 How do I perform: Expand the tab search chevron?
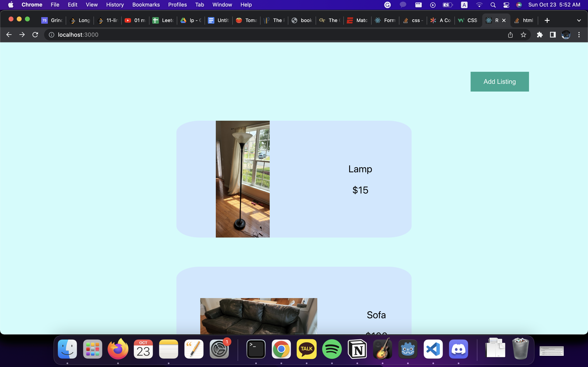point(579,20)
